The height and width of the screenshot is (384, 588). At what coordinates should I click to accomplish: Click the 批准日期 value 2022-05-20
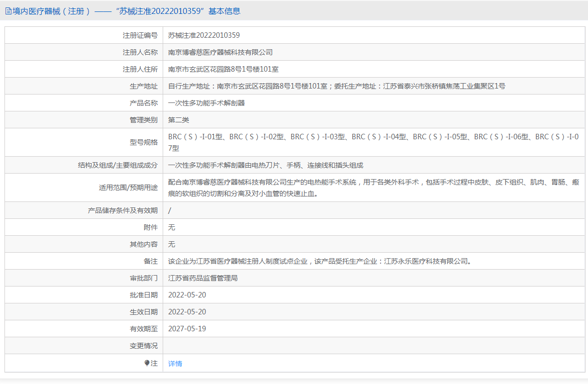coord(187,295)
